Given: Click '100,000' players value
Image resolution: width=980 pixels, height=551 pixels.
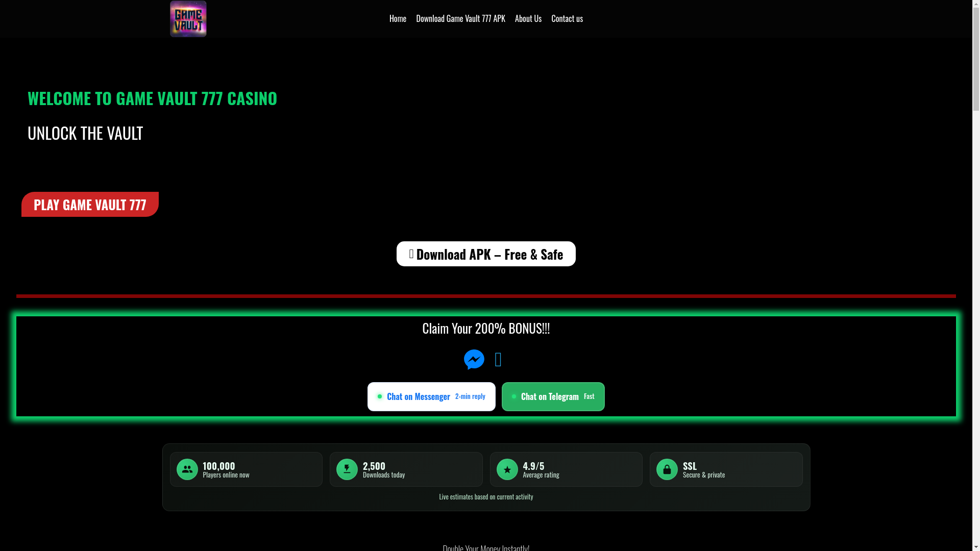Looking at the screenshot, I should (219, 466).
